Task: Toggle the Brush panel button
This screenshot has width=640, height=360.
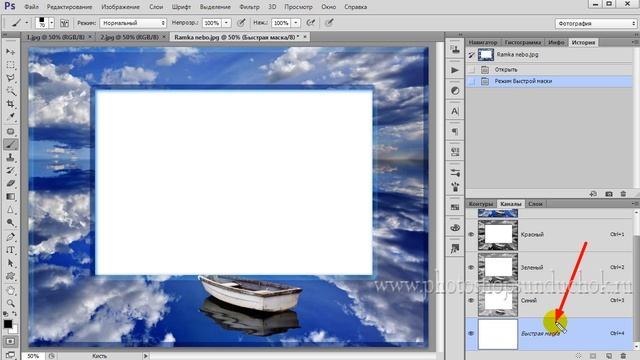Action: [x=64, y=23]
